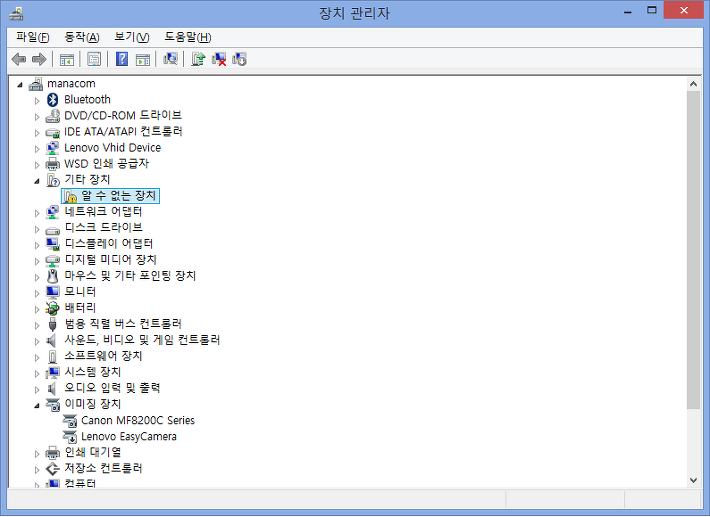Select the 디지털 미디어 장치 label

(111, 260)
